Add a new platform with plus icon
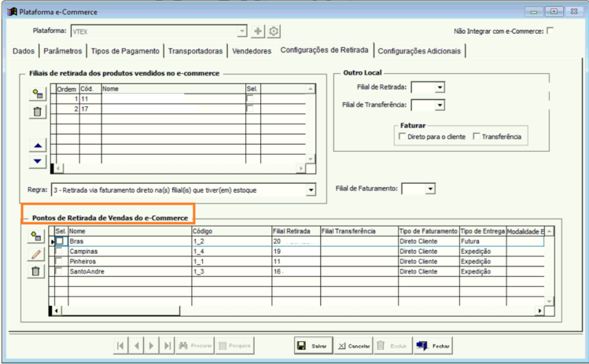Image resolution: width=589 pixels, height=364 pixels. 258,31
